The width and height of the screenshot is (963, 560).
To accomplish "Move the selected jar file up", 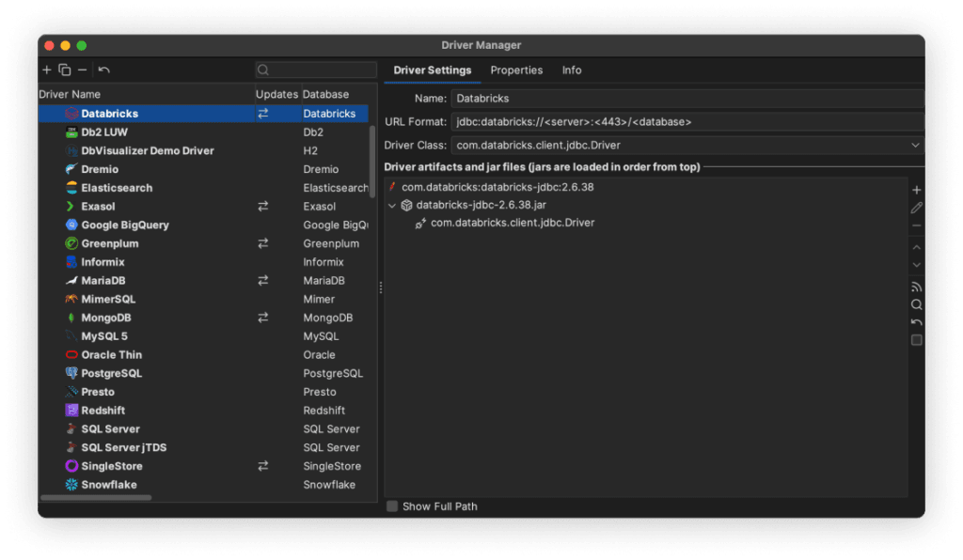I will (x=917, y=247).
